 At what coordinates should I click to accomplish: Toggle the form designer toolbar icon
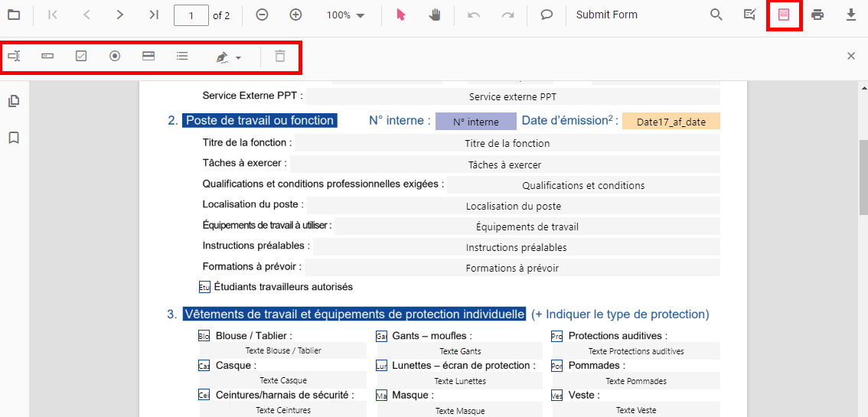pos(784,15)
